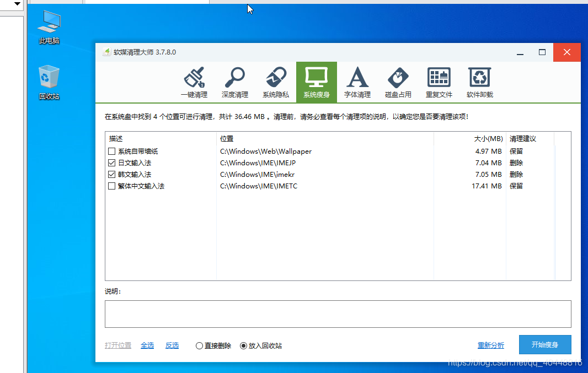Click 保留 suggestion in the 系统自带墙纸 row
The width and height of the screenshot is (588, 373).
point(516,152)
